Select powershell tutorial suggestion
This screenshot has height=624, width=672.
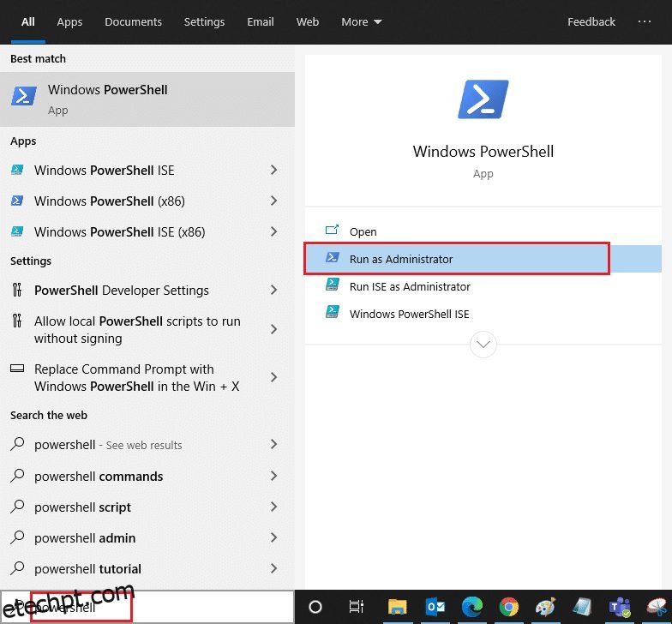tap(147, 569)
